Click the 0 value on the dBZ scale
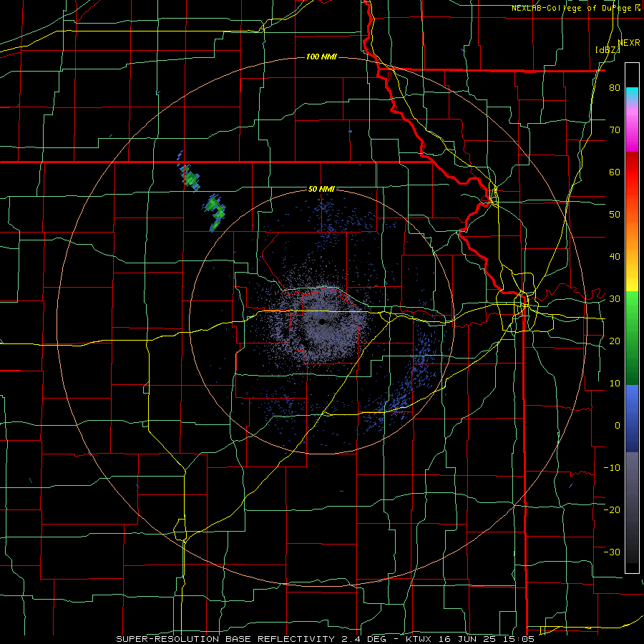Image resolution: width=644 pixels, height=644 pixels. (618, 426)
